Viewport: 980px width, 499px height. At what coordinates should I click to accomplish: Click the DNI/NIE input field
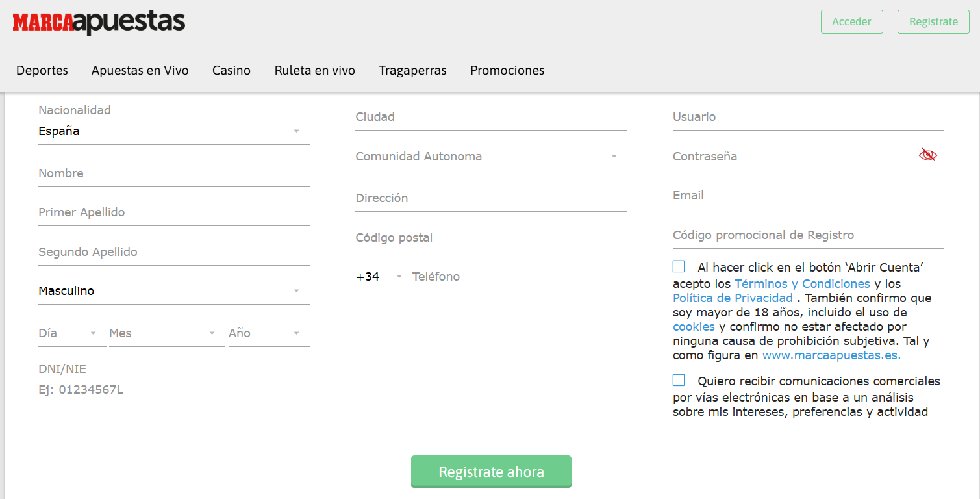[174, 390]
